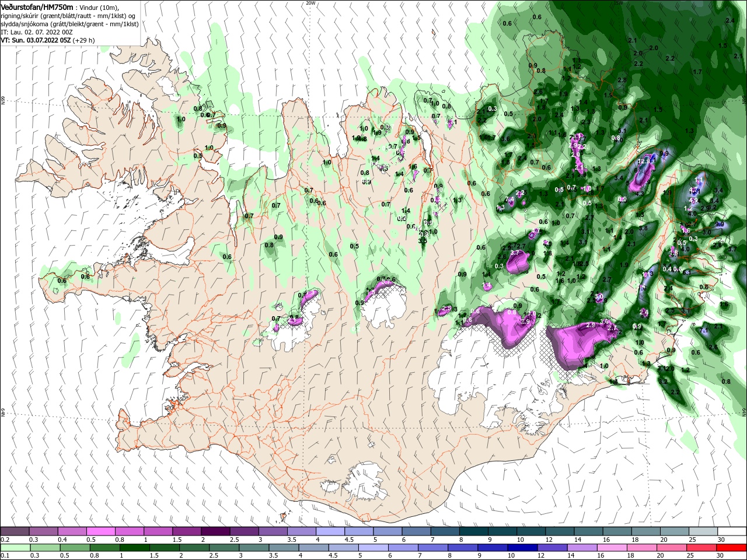Select bottom-row green swatch between 0.5 and 0.8
747x560 pixels.
coord(75,548)
